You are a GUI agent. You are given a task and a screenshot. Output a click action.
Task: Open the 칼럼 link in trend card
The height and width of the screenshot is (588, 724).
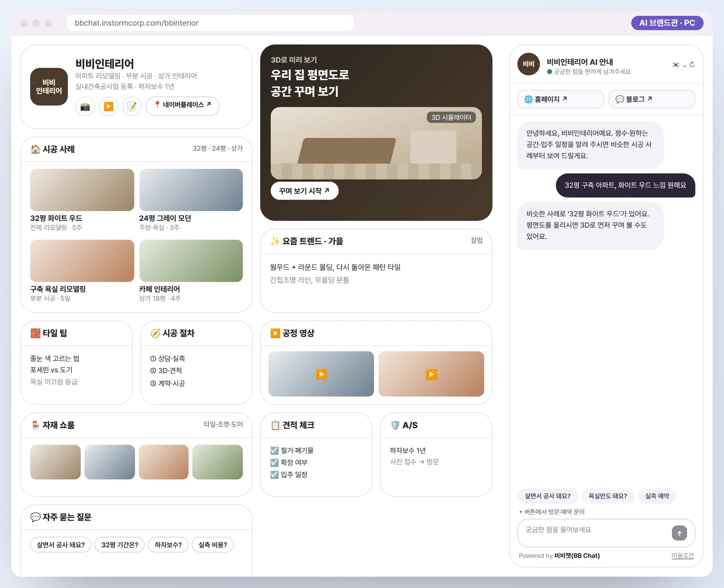[x=477, y=240]
